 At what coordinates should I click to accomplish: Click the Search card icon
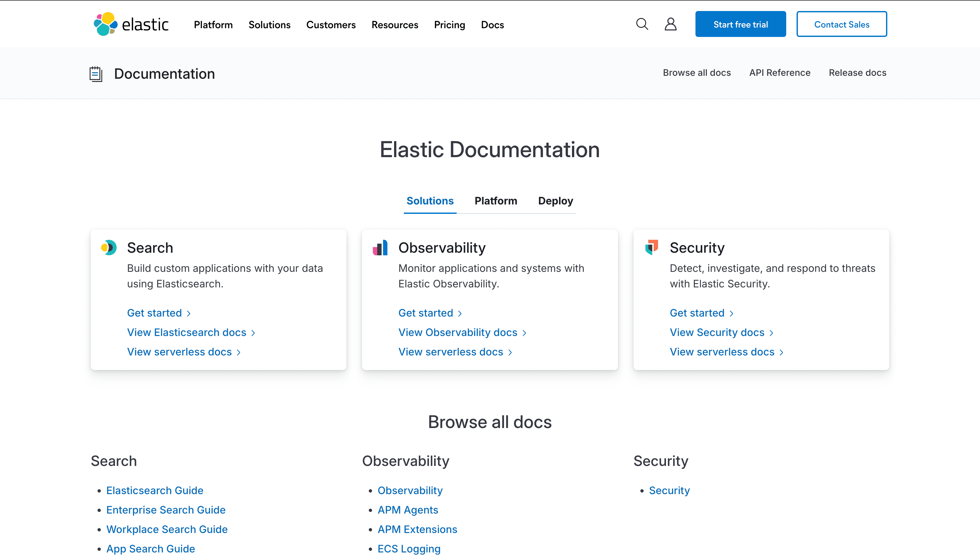[x=109, y=248]
